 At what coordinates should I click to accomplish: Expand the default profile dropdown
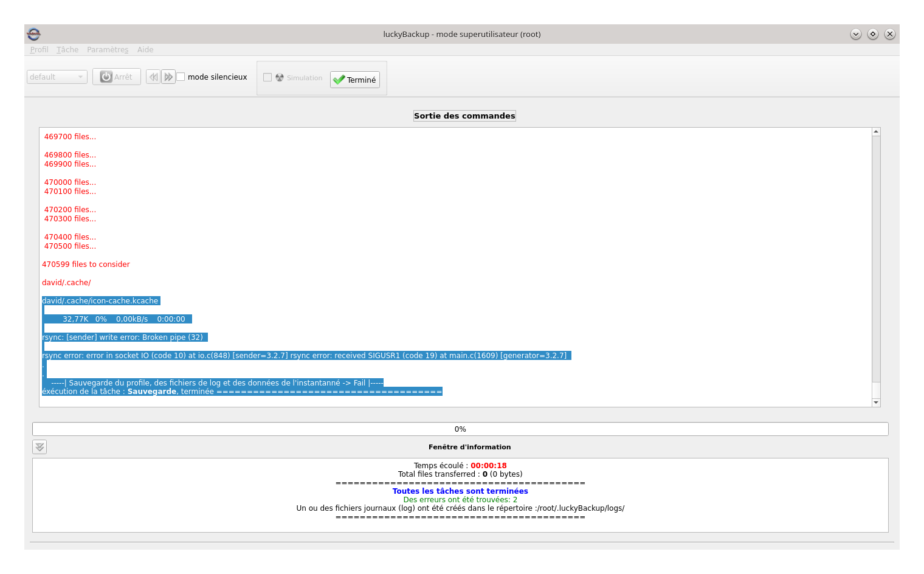(x=57, y=77)
